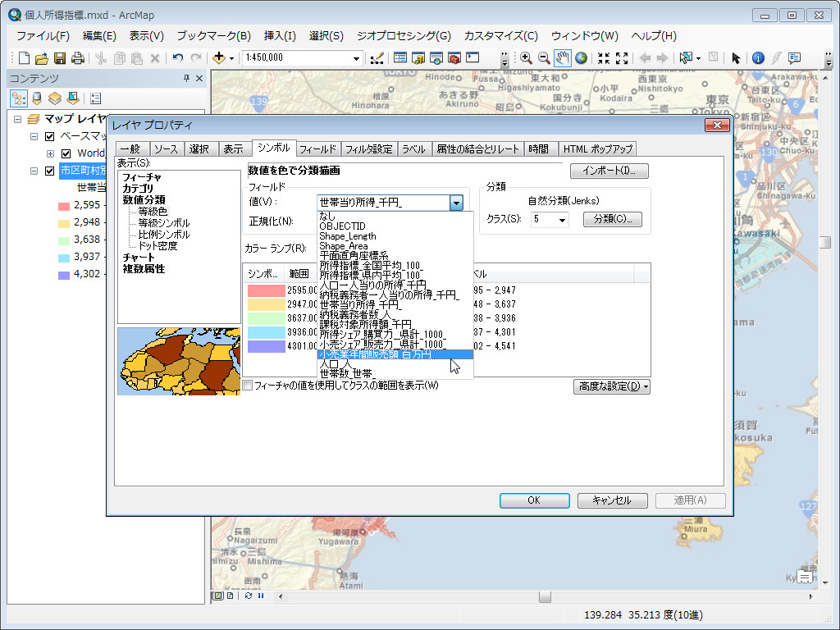Image resolution: width=840 pixels, height=630 pixels.
Task: Open contents panel Options icon
Action: [x=95, y=98]
